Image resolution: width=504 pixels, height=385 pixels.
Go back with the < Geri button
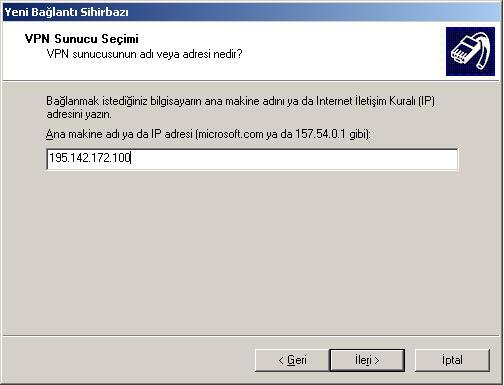coord(292,360)
